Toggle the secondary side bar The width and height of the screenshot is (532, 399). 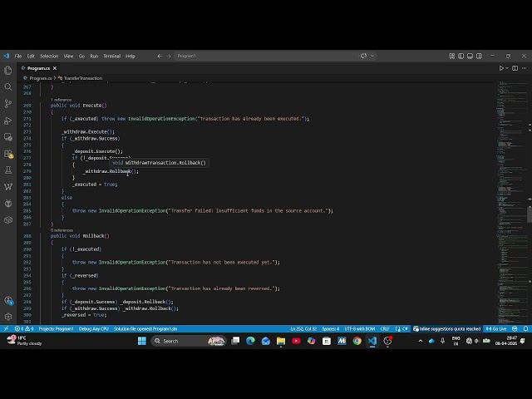(479, 56)
